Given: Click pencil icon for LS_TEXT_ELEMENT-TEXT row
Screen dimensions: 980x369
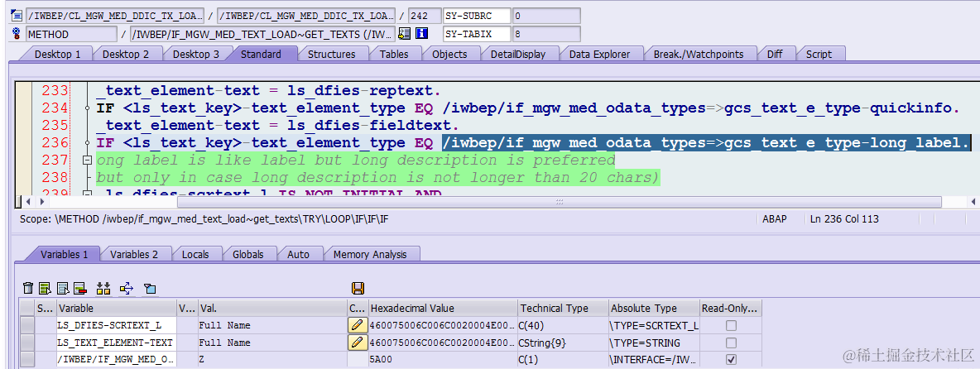Looking at the screenshot, I should click(x=357, y=343).
